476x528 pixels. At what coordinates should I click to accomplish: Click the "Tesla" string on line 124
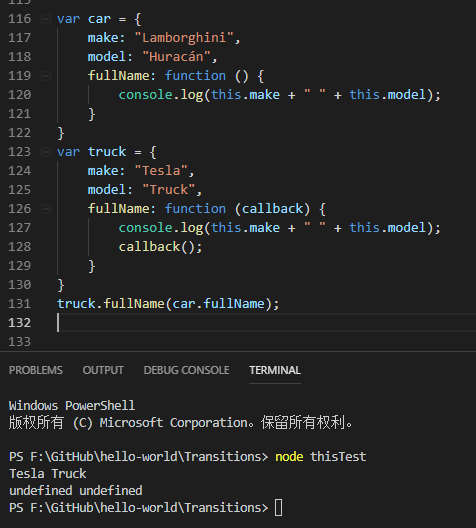pos(161,171)
